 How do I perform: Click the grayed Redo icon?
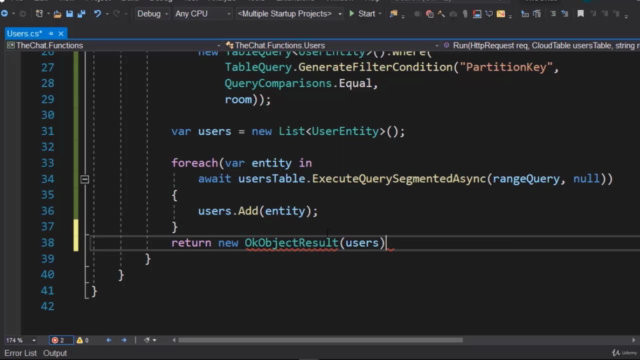[116, 14]
